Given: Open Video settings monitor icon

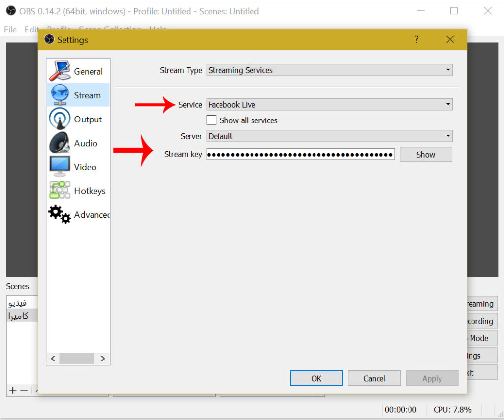Looking at the screenshot, I should tap(60, 166).
